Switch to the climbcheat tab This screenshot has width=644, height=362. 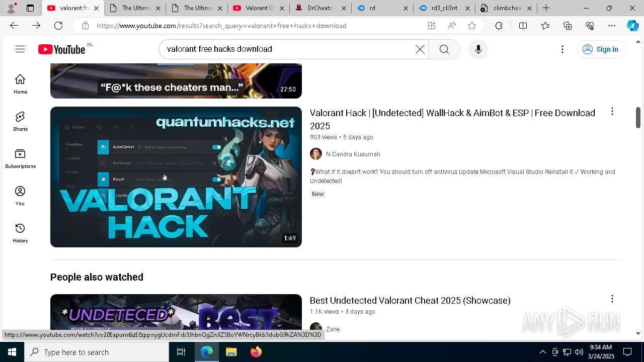pos(506,8)
